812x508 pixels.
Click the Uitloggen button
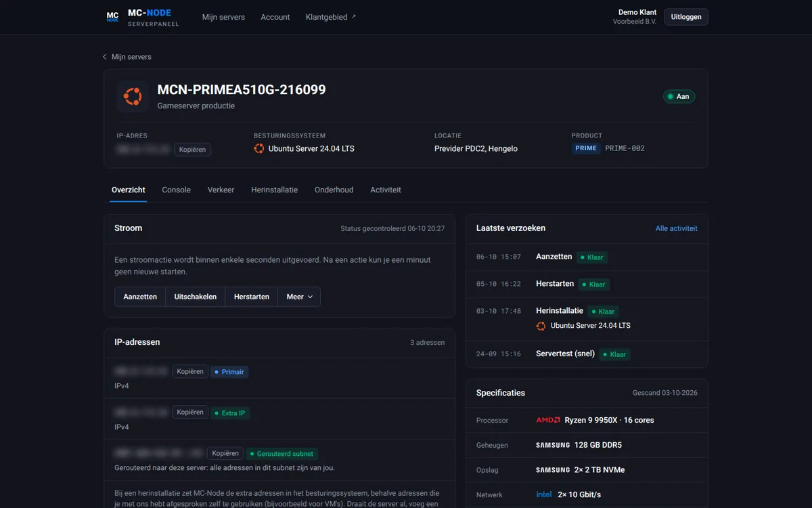pos(686,17)
